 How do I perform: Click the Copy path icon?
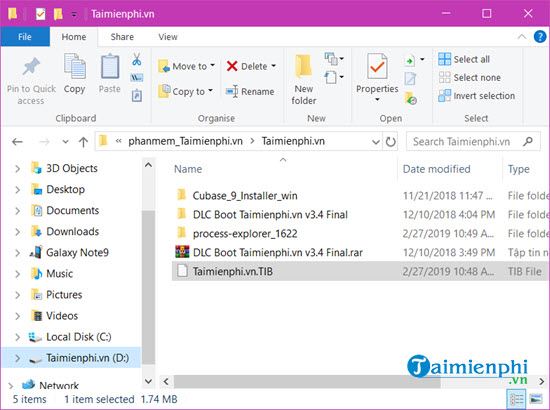pyautogui.click(x=136, y=78)
